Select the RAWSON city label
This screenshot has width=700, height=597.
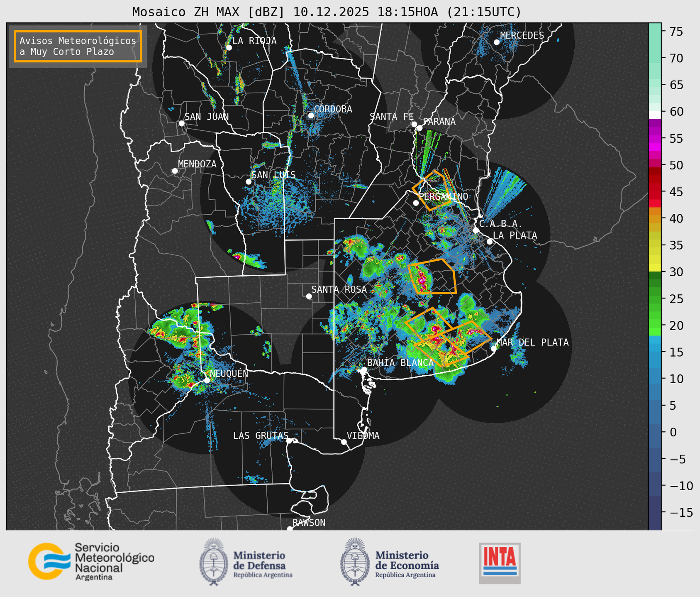click(x=309, y=523)
